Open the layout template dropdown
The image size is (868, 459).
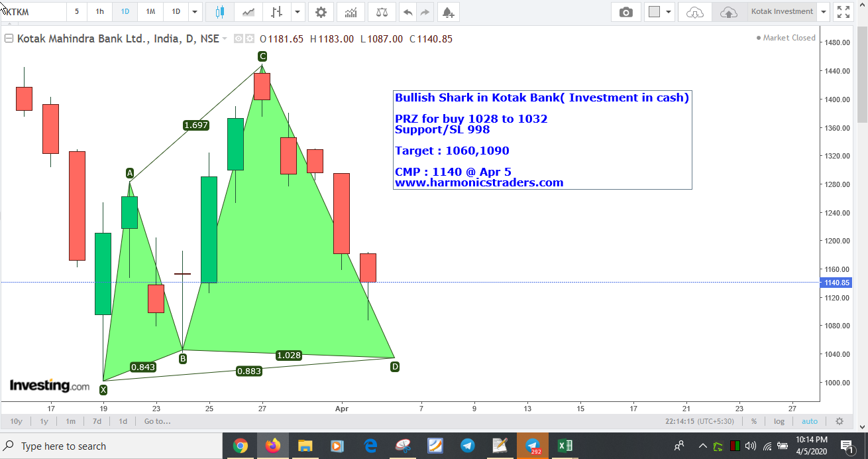coord(669,11)
